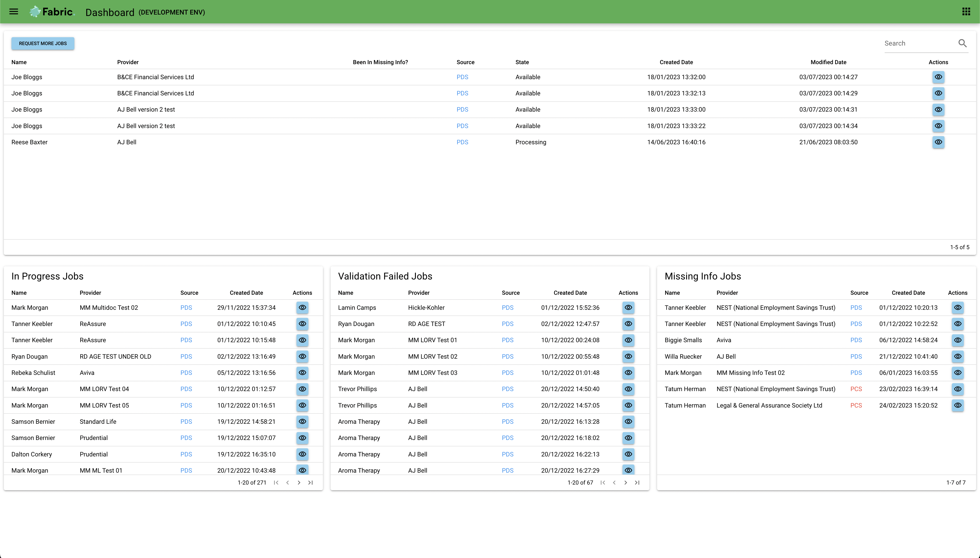View the MM Multidoc Test 02 job
Image resolution: width=980 pixels, height=558 pixels.
[302, 308]
